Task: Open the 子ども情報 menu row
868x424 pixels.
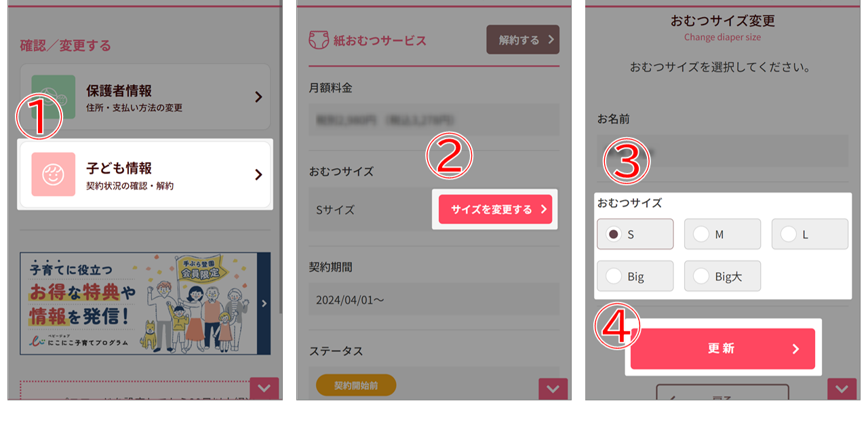Action: pos(145,174)
